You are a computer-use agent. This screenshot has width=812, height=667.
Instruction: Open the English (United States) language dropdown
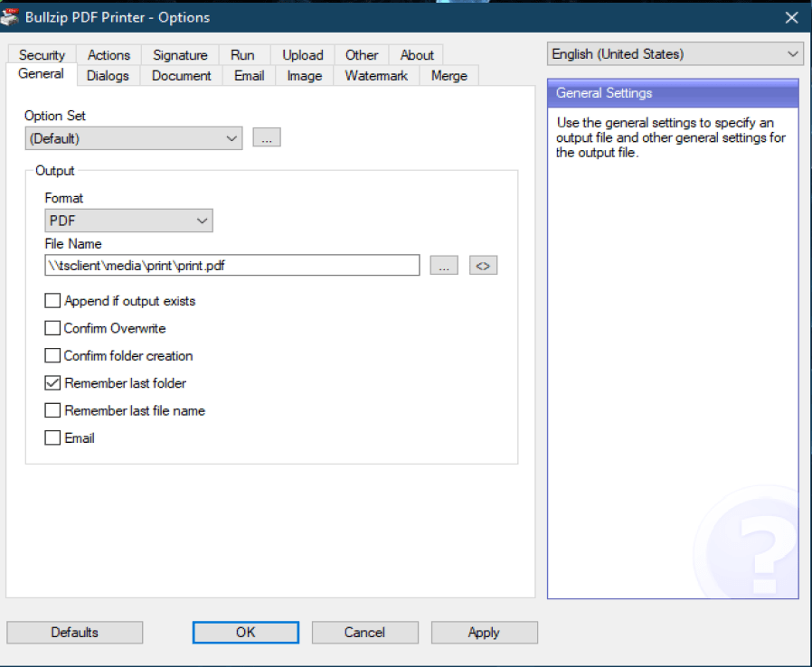coord(675,54)
